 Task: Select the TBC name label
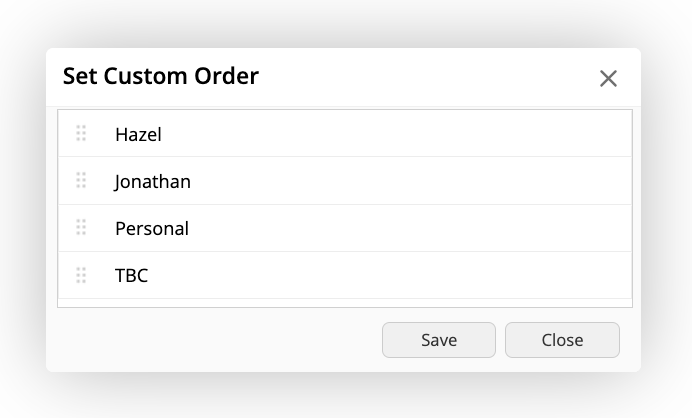pyautogui.click(x=132, y=276)
